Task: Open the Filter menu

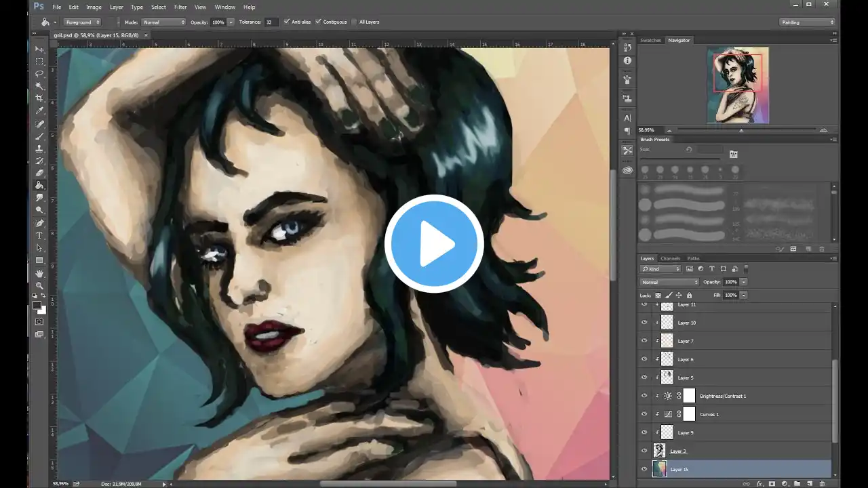Action: click(180, 7)
